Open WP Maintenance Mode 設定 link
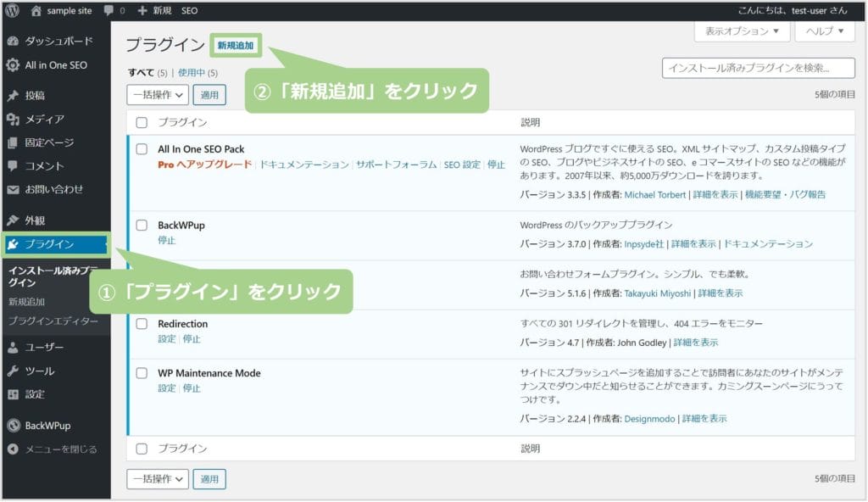 point(167,388)
